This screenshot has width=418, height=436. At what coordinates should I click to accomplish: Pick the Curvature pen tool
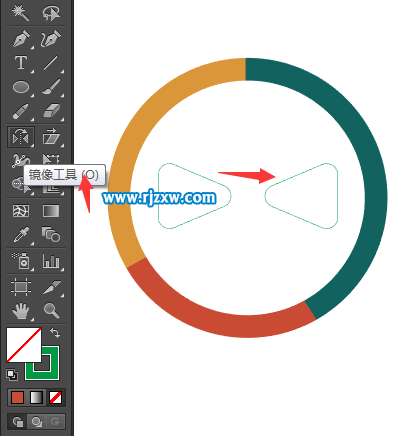[x=51, y=38]
